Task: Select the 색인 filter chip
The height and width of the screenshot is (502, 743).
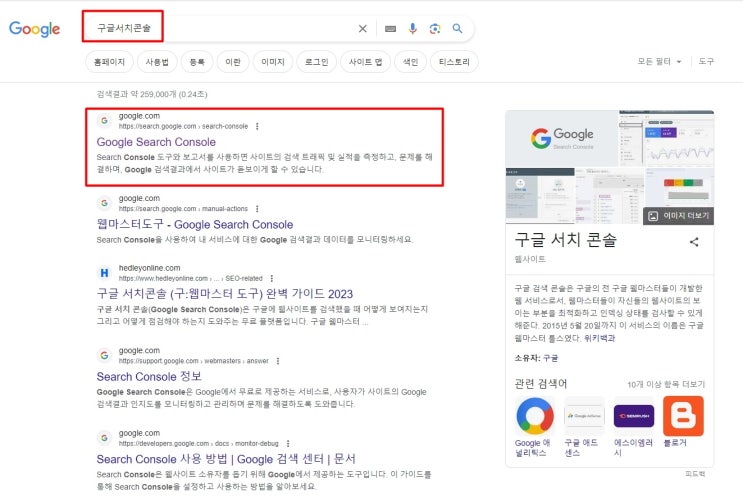Action: coord(410,62)
